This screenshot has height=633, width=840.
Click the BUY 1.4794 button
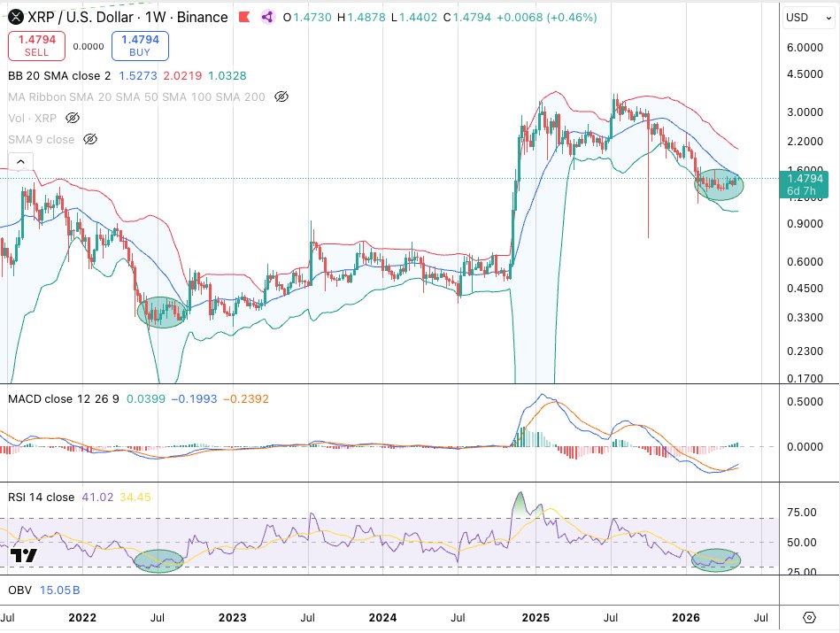click(x=140, y=45)
